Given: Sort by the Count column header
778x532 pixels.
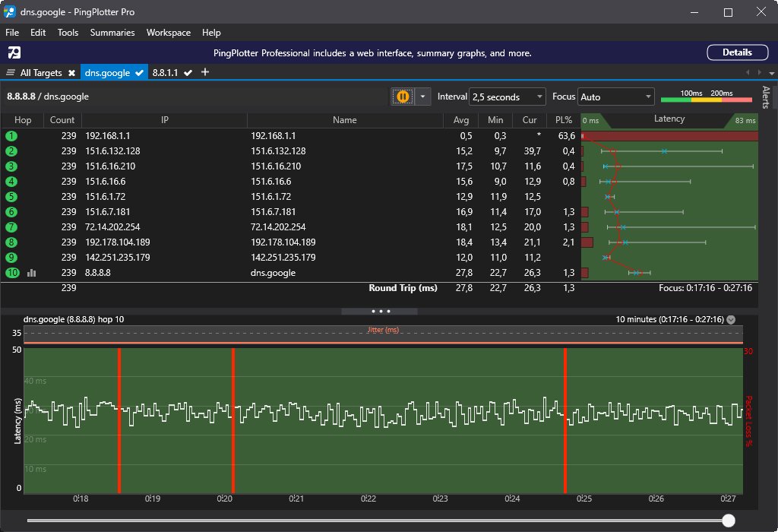Looking at the screenshot, I should (x=62, y=120).
